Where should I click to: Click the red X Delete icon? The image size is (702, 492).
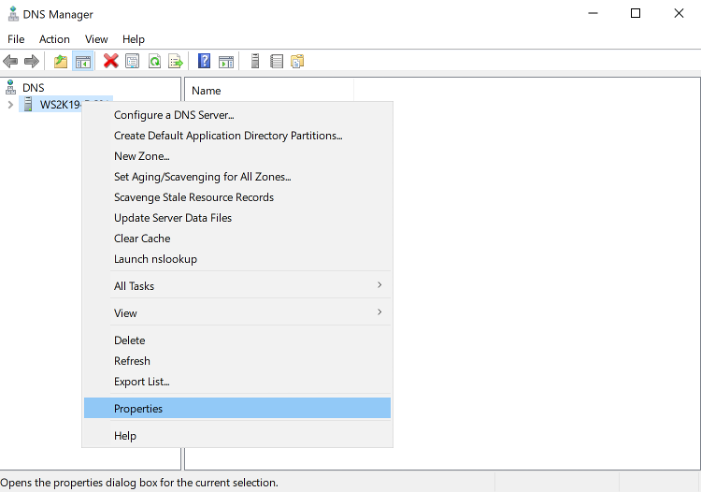[x=111, y=62]
